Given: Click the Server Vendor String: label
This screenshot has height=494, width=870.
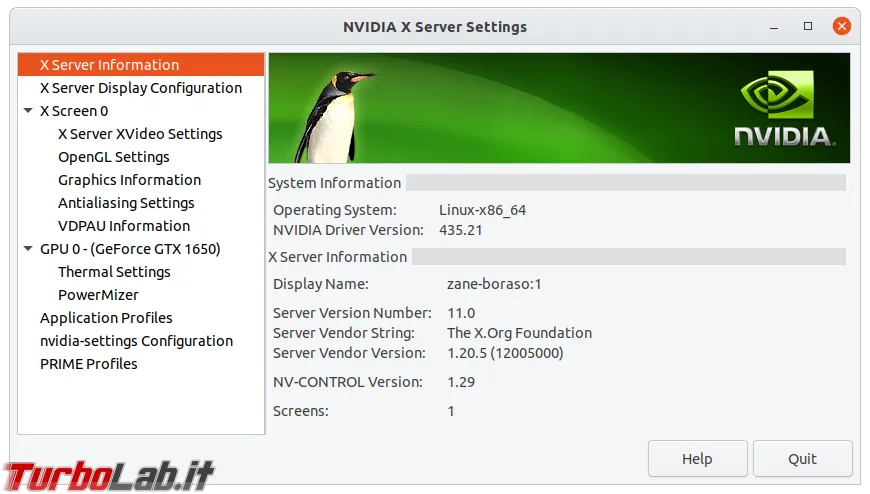Looking at the screenshot, I should pyautogui.click(x=343, y=333).
